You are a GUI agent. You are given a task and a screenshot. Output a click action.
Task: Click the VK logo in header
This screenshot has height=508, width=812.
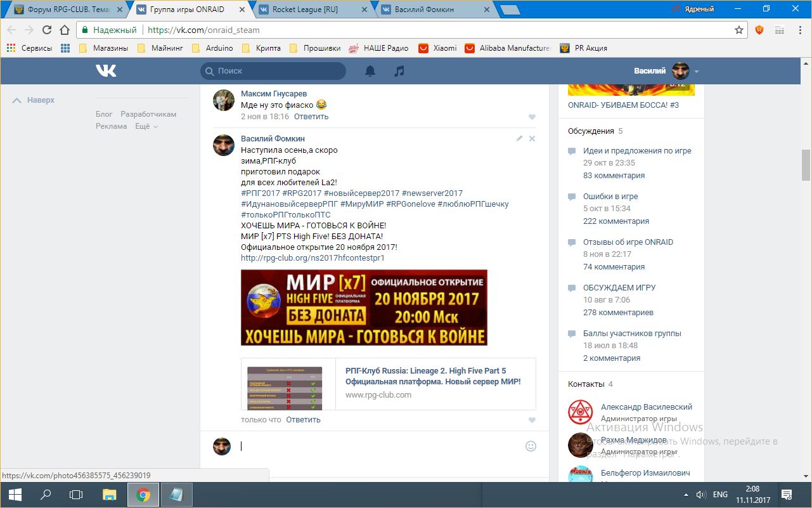[x=106, y=71]
